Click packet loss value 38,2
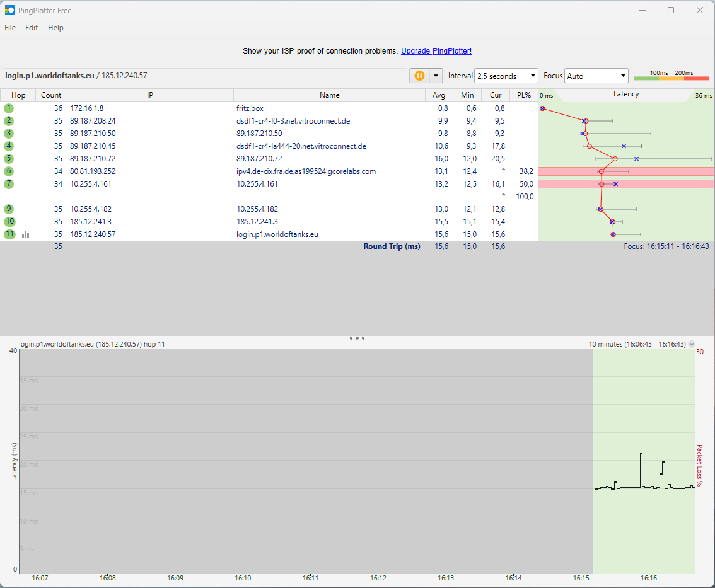 pos(526,171)
